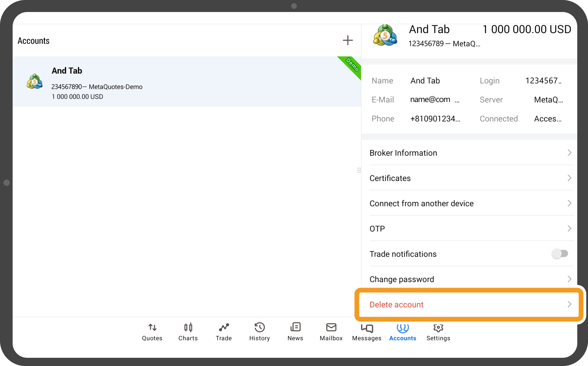Click MetaTrader logo in account details header
The width and height of the screenshot is (588, 366).
pyautogui.click(x=385, y=35)
